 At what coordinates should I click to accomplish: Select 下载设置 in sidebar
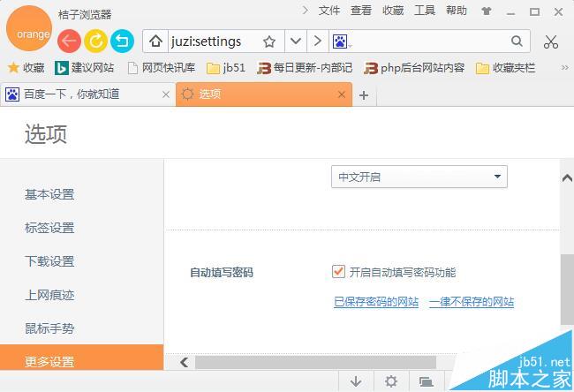coord(49,261)
